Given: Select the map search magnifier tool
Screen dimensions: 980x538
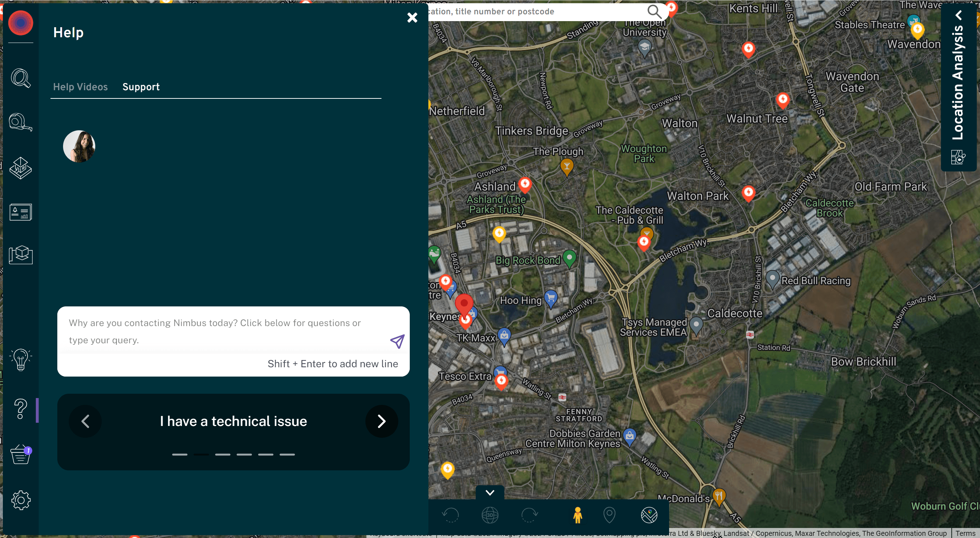Looking at the screenshot, I should click(20, 79).
